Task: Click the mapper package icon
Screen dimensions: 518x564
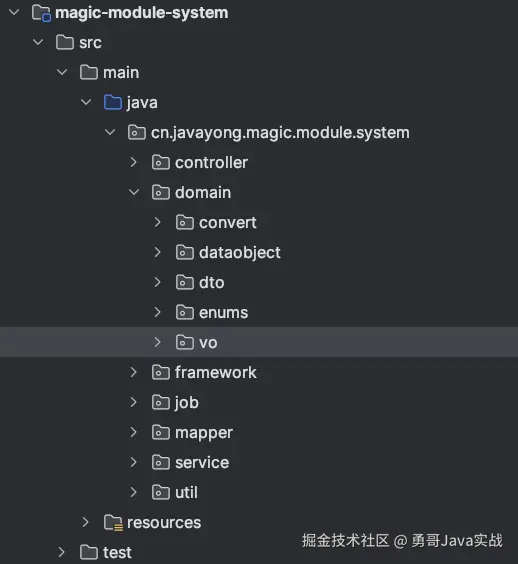Action: tap(160, 432)
